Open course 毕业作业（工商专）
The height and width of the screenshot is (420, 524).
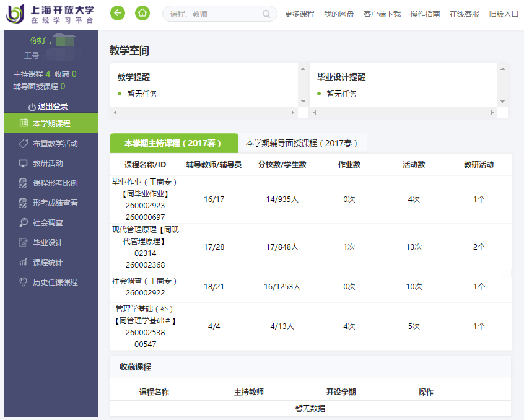coord(145,199)
